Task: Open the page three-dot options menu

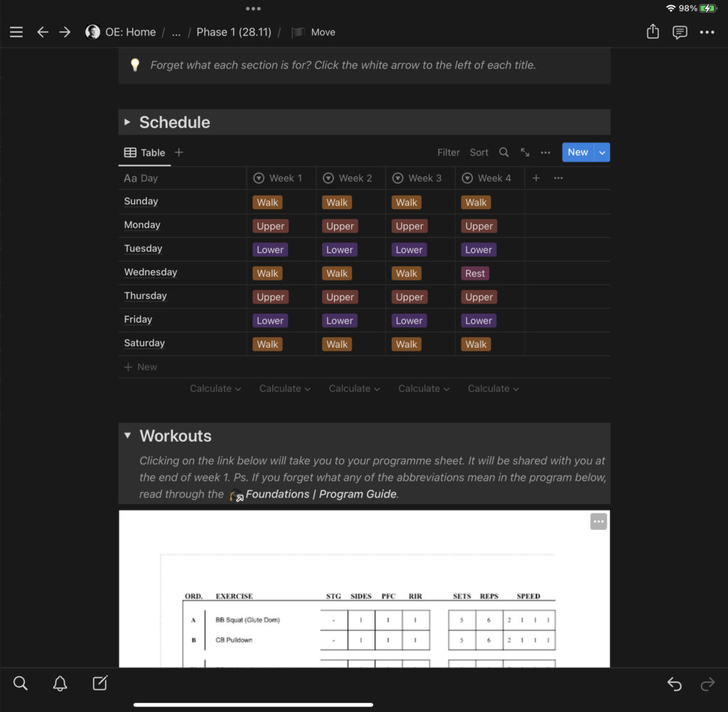Action: tap(707, 32)
